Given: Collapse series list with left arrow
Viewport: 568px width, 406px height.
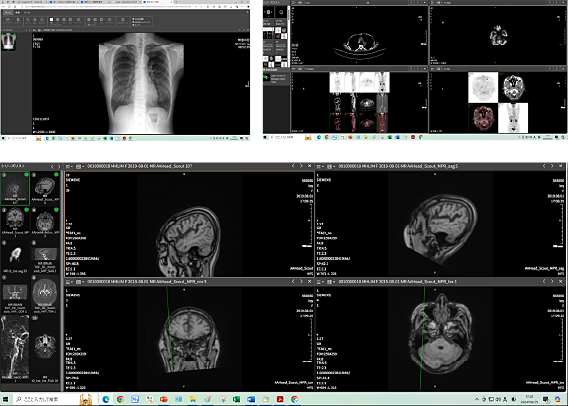Looking at the screenshot, I should tap(52, 167).
